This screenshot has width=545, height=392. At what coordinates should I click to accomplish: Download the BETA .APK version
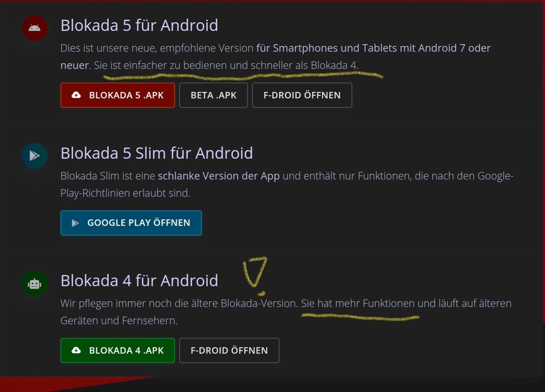click(213, 95)
